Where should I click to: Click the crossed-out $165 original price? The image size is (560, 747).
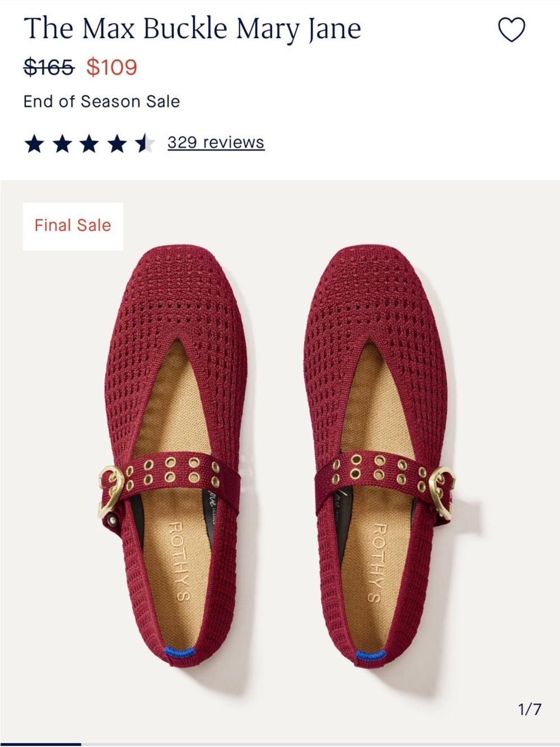point(49,67)
